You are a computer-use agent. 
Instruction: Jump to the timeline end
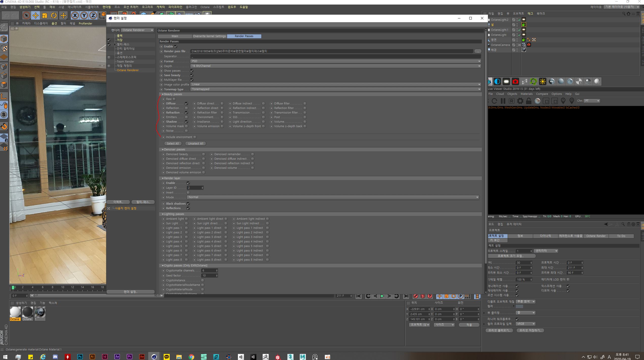406,296
